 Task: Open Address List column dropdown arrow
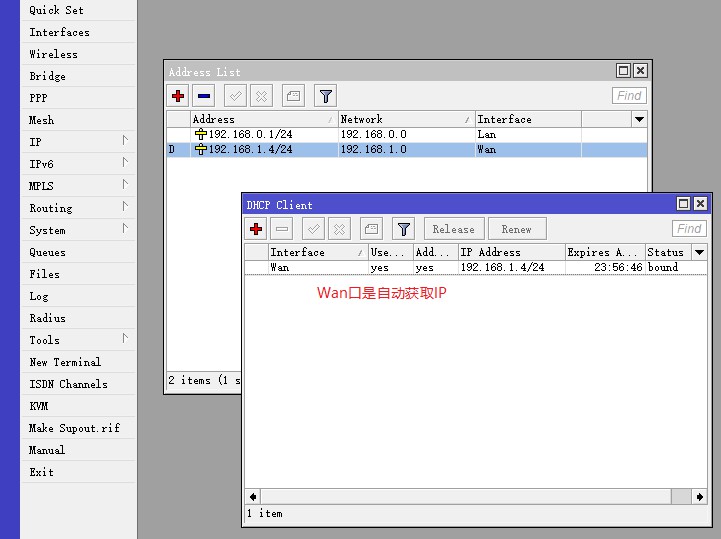[639, 119]
